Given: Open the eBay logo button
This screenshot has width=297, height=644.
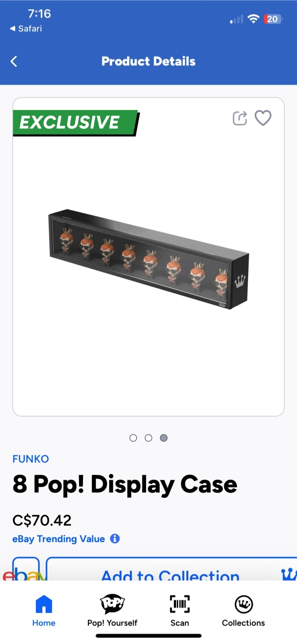Looking at the screenshot, I should tap(25, 569).
